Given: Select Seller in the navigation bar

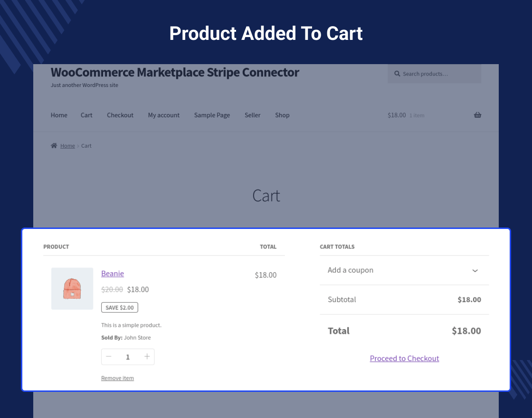Looking at the screenshot, I should (x=252, y=115).
